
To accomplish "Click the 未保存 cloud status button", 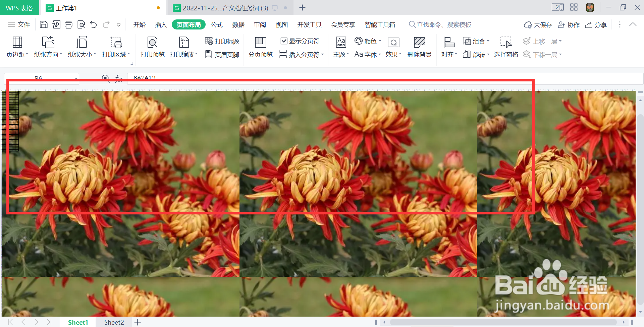I will 538,25.
